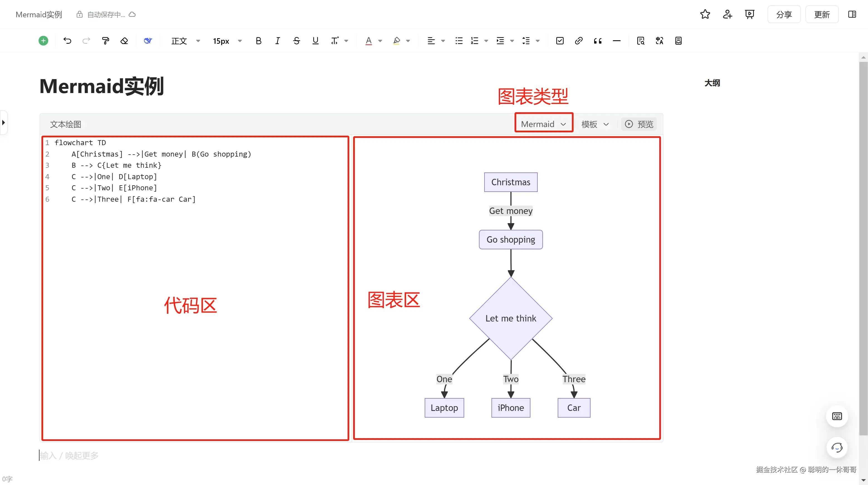Click the green insert plus icon

pyautogui.click(x=43, y=41)
